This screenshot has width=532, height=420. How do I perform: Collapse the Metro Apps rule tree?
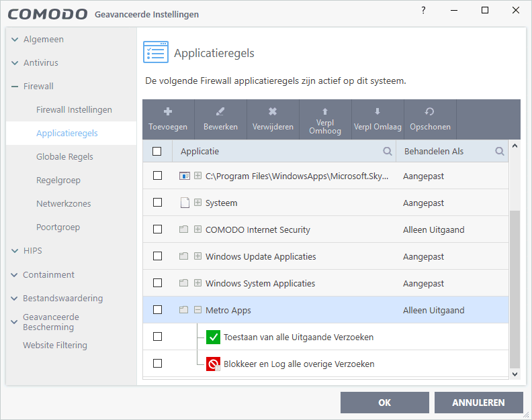point(197,309)
